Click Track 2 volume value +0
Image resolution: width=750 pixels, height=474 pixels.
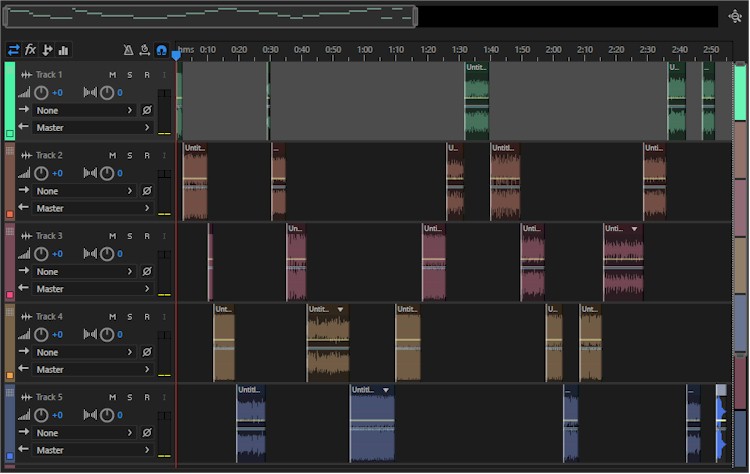(57, 173)
